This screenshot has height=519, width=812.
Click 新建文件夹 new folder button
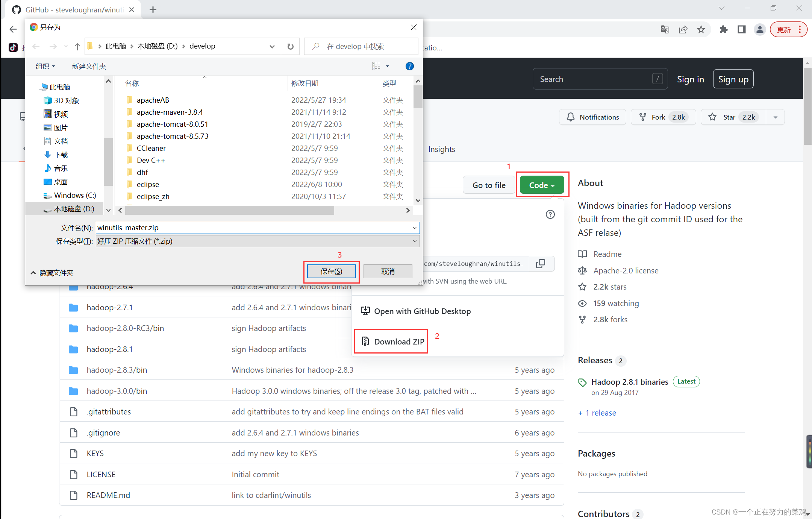pos(89,66)
